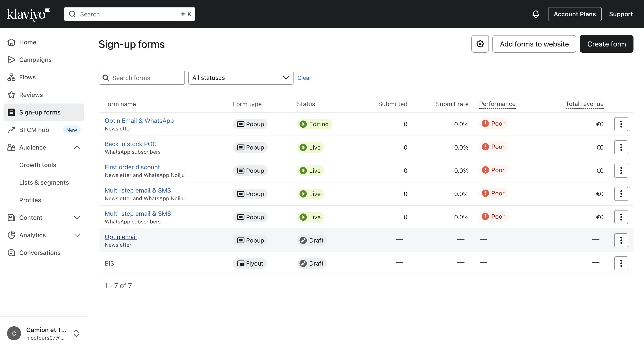
Task: Open three-dot menu for Optin email draft
Action: [621, 240]
